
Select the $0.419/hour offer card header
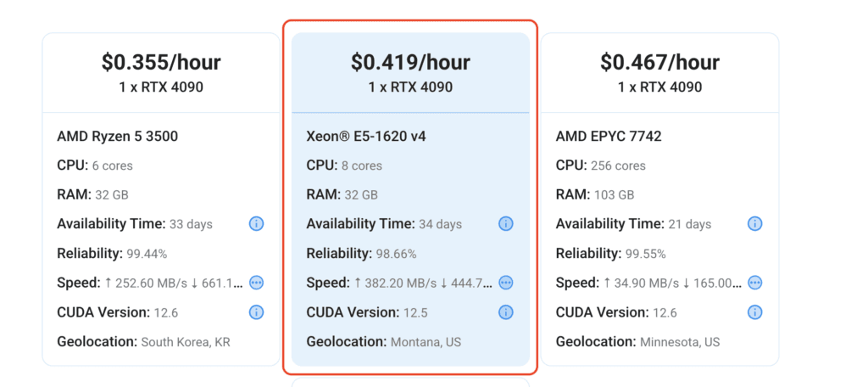(411, 73)
